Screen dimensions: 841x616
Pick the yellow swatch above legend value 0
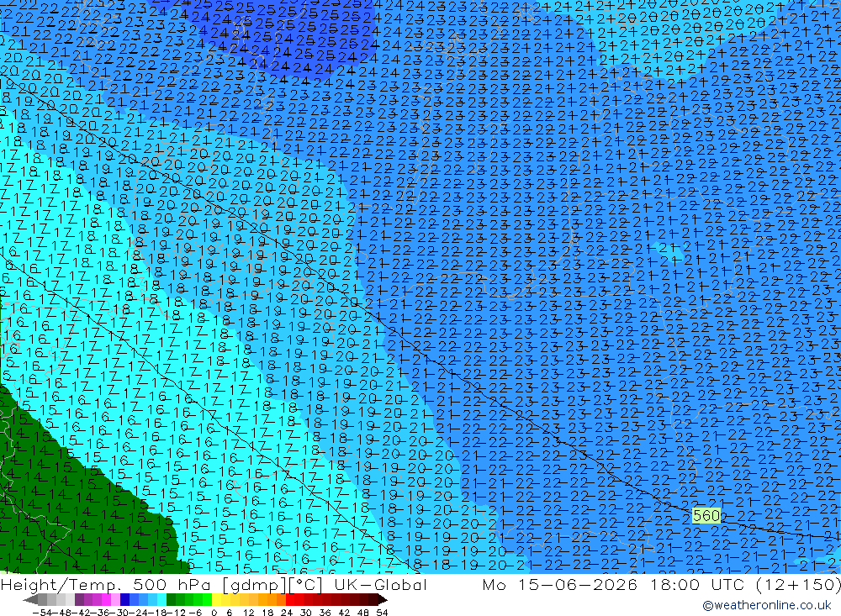(217, 600)
